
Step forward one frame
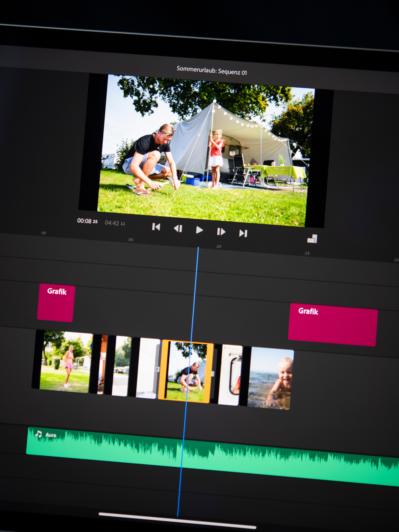click(x=221, y=232)
